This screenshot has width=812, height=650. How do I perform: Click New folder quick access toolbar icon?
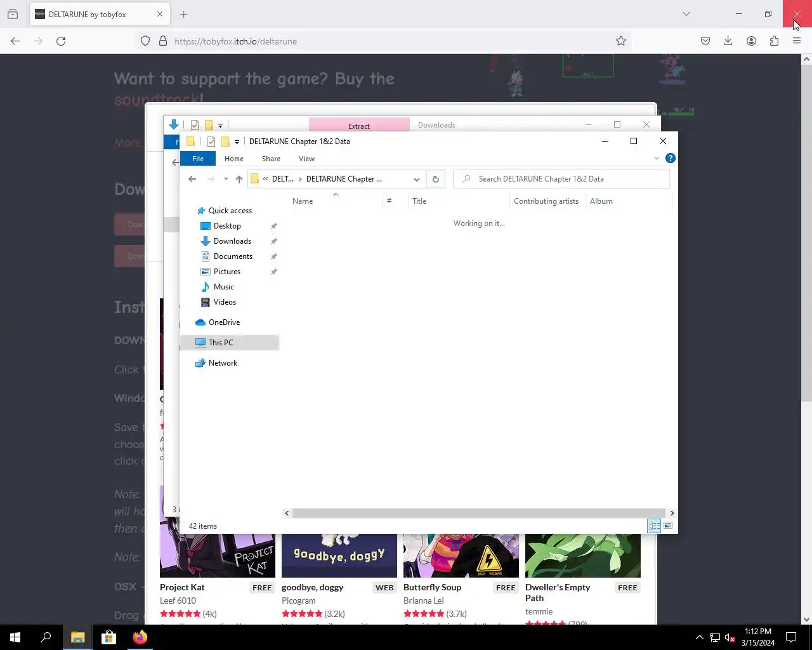(225, 142)
